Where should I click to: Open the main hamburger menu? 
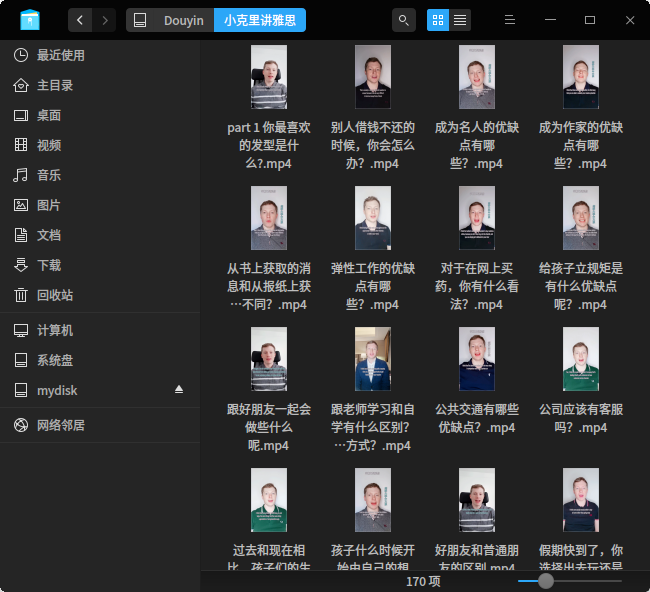point(510,20)
